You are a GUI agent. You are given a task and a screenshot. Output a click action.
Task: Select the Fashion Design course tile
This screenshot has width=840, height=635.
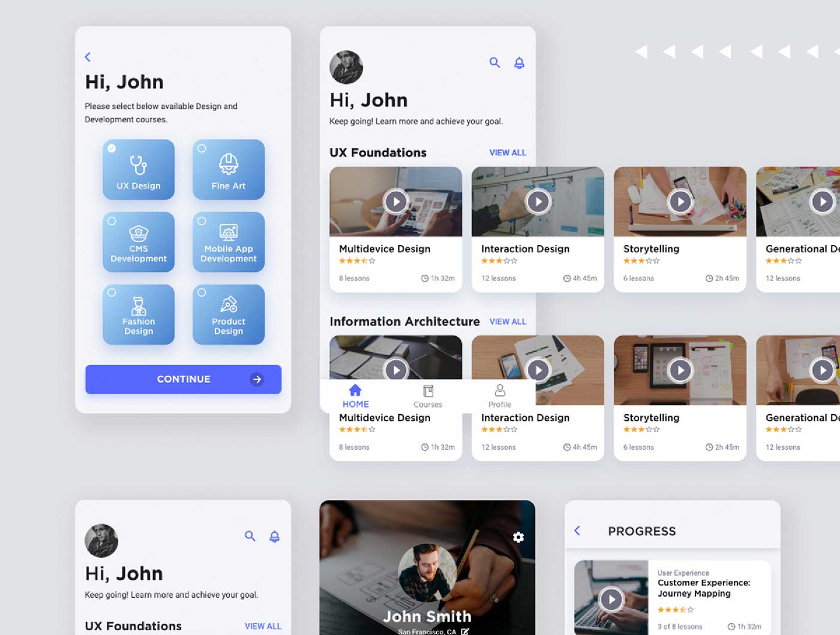(x=139, y=314)
